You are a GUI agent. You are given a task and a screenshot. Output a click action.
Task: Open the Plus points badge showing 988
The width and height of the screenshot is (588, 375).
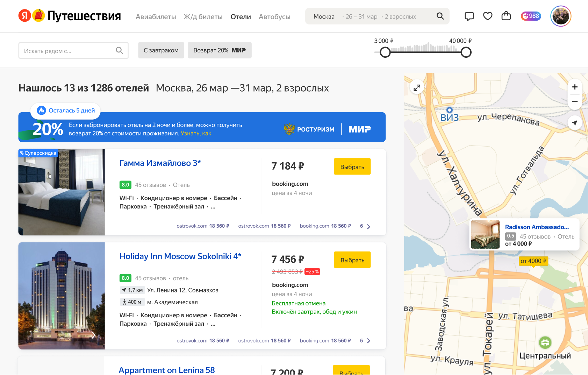(531, 16)
